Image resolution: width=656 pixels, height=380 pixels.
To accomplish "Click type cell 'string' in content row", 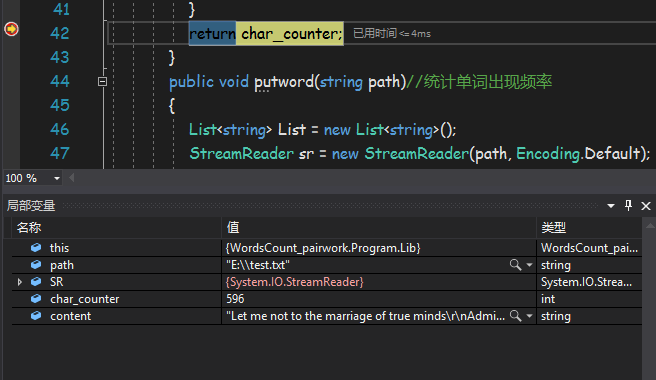I will point(556,316).
